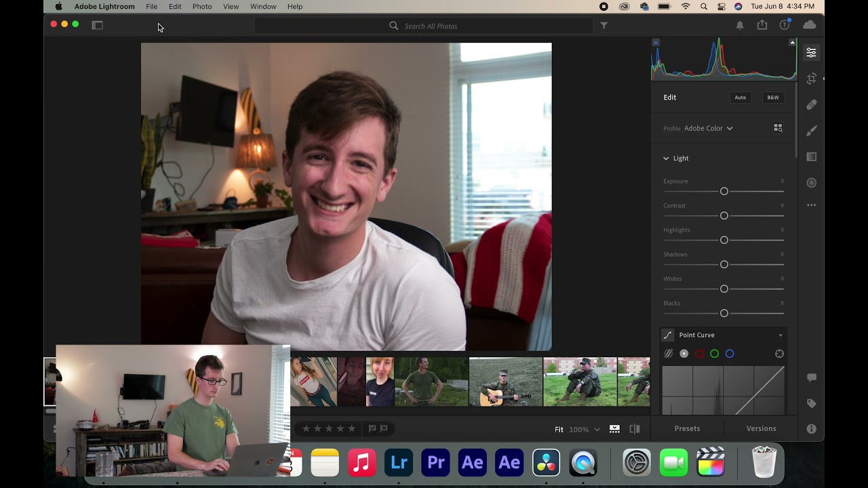Click the Exposure slider handle
Viewport: 868px width, 488px height.
coord(724,191)
